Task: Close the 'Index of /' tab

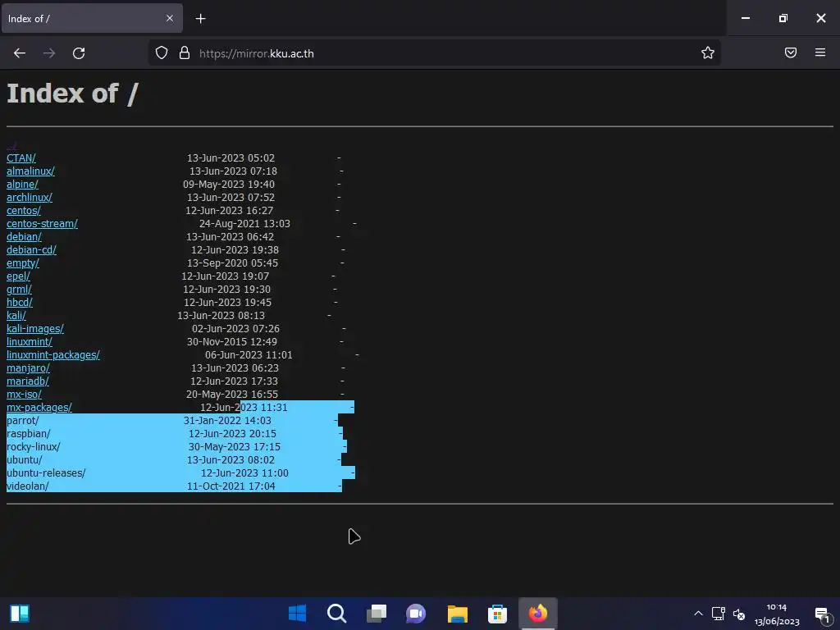Action: pyautogui.click(x=170, y=18)
